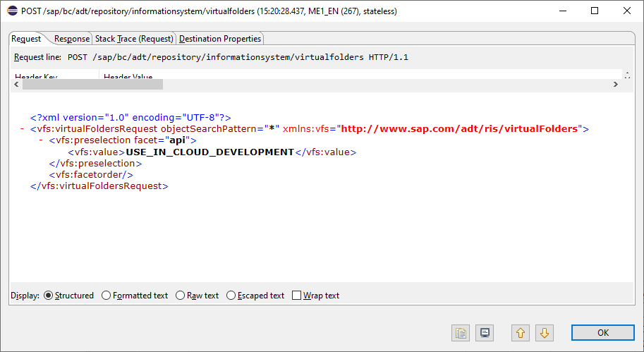
Task: Go to previous trace entry with up arrow
Action: [521, 333]
